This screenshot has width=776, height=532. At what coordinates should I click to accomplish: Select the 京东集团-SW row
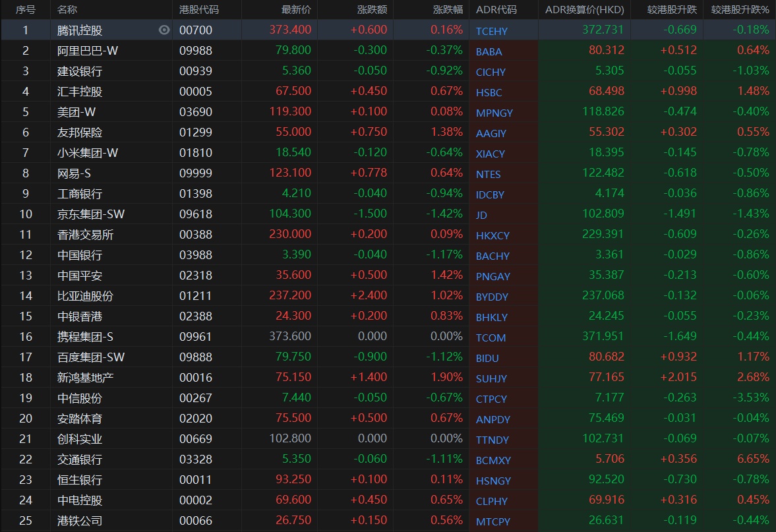click(x=91, y=214)
